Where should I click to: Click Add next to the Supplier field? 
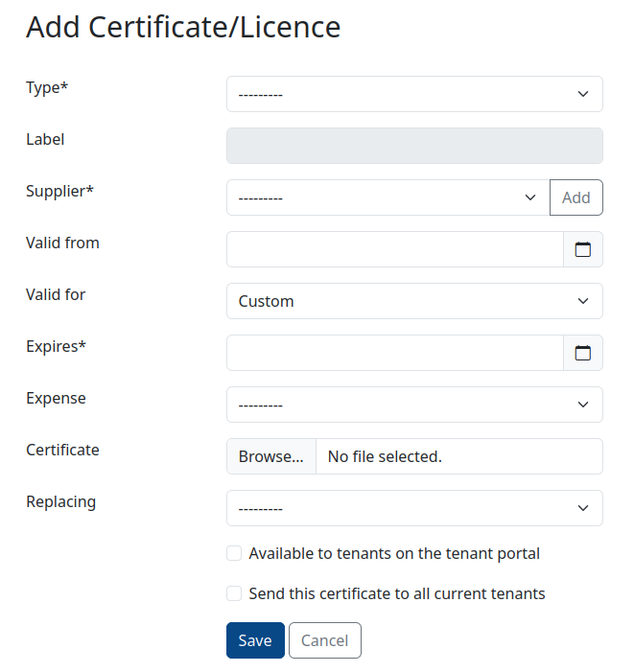pyautogui.click(x=576, y=197)
